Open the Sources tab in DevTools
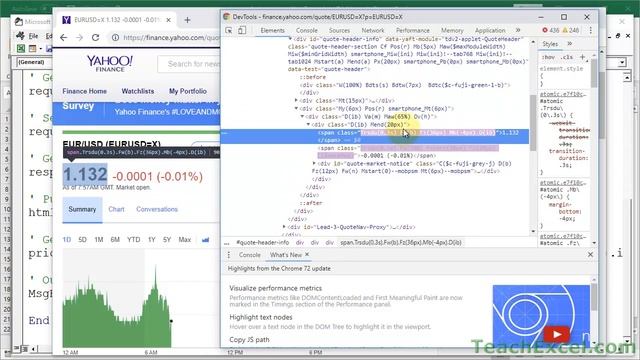 tap(339, 31)
